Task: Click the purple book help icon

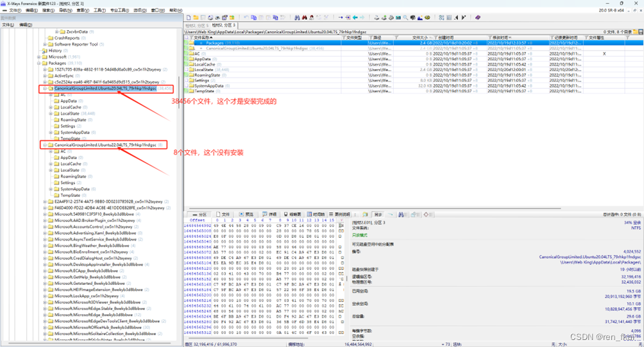Action: pos(478,18)
